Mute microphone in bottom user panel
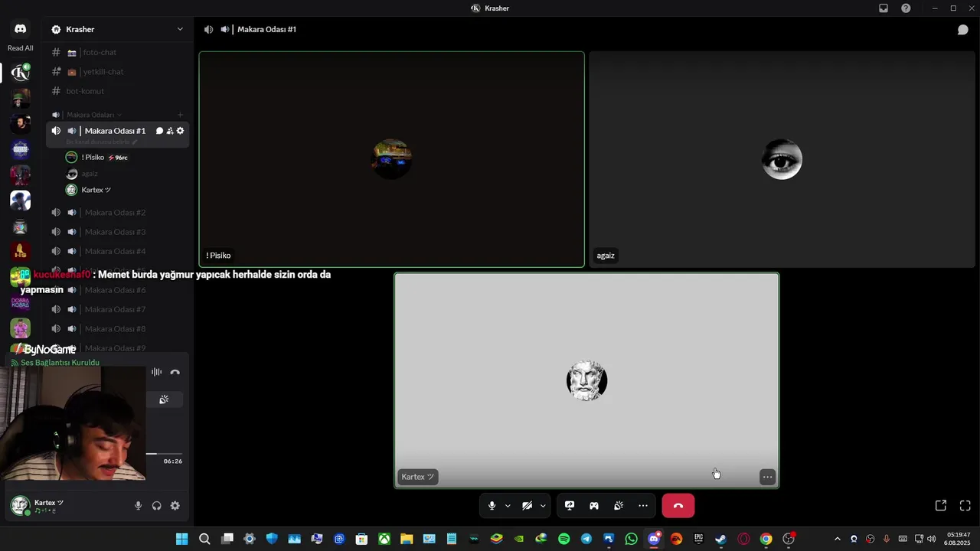Viewport: 980px width, 551px height. click(139, 506)
